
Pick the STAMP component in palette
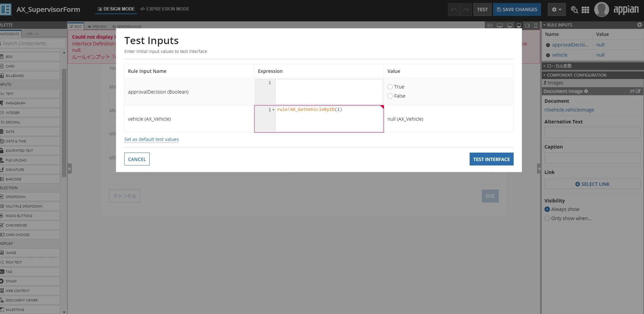tap(30, 281)
